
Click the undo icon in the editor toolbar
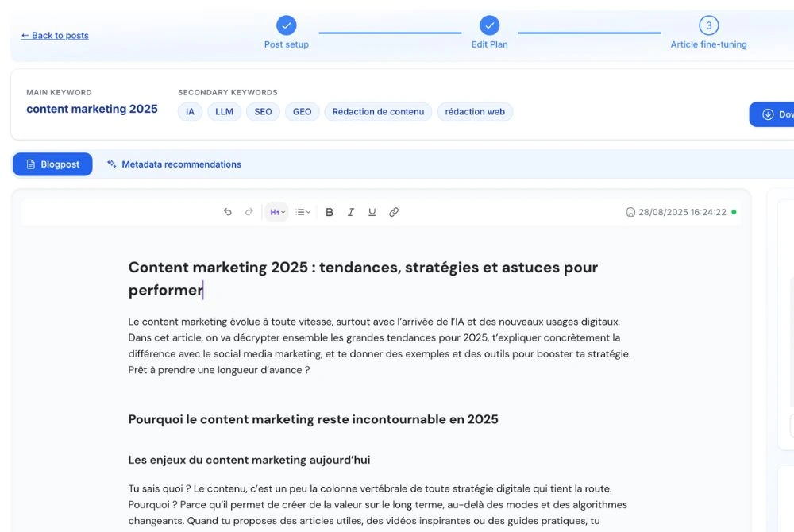tap(227, 212)
